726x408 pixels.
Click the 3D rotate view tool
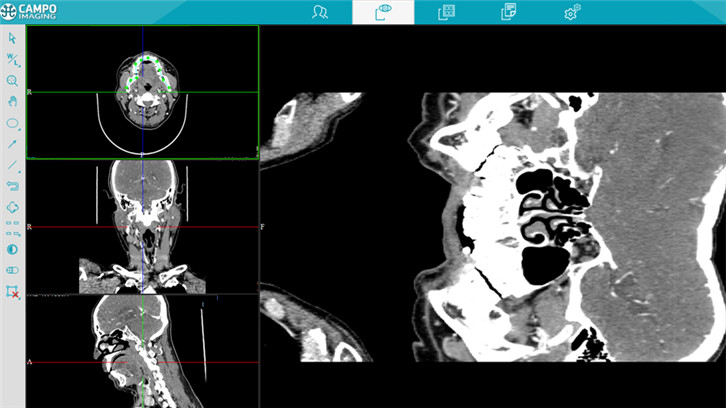[x=12, y=207]
